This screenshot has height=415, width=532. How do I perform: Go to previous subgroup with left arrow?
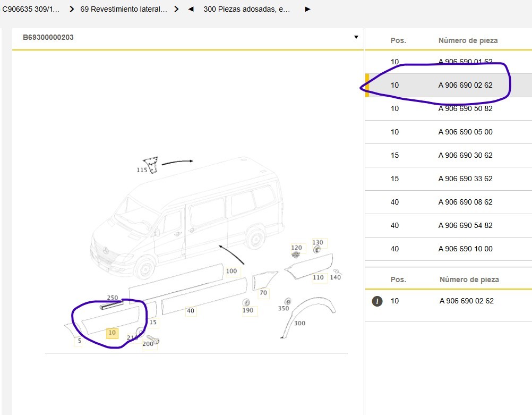click(191, 9)
